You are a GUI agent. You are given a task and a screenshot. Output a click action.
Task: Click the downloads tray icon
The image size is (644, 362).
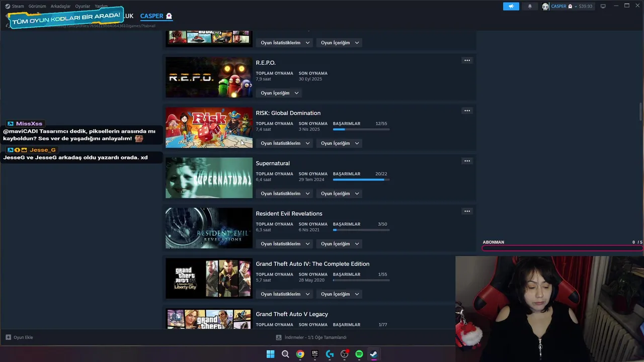(x=279, y=337)
